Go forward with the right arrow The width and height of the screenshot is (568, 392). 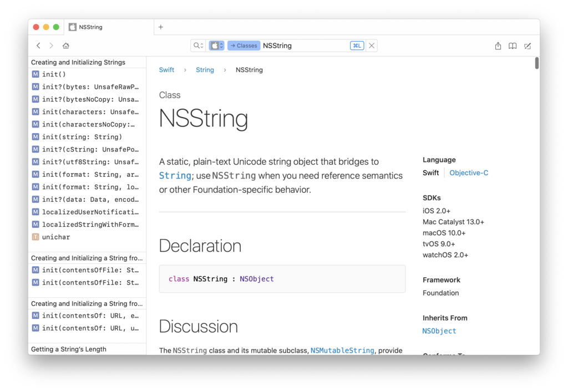(51, 45)
